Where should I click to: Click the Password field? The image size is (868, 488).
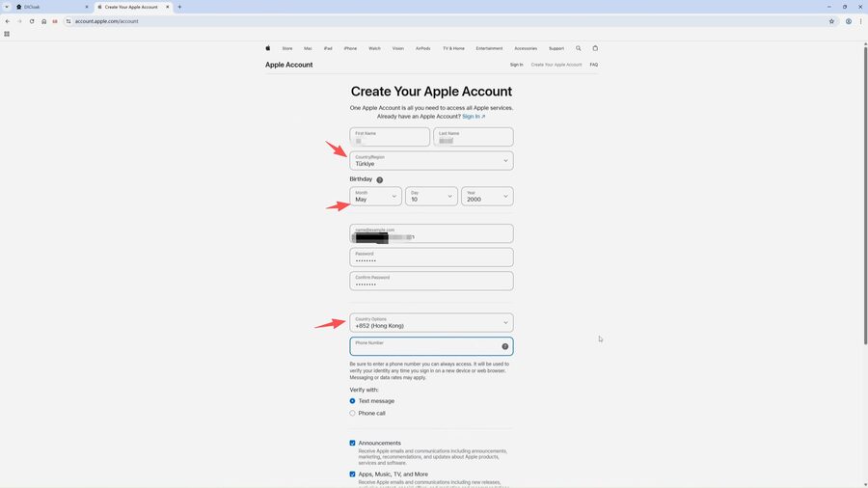pos(431,258)
